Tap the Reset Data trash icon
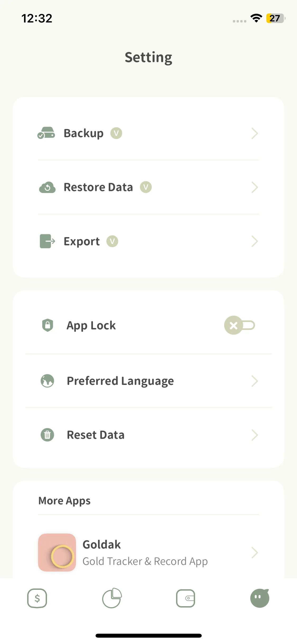This screenshot has height=644, width=297. 47,435
